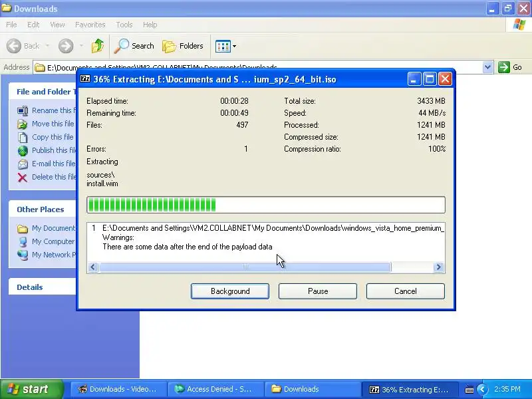Open the Views dropdown button

click(225, 46)
